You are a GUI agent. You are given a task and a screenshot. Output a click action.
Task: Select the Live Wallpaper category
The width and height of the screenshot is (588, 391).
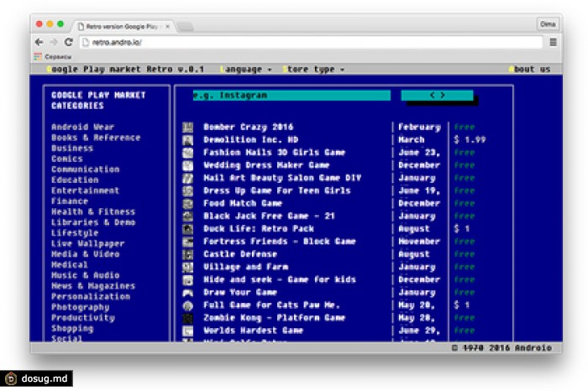(87, 243)
